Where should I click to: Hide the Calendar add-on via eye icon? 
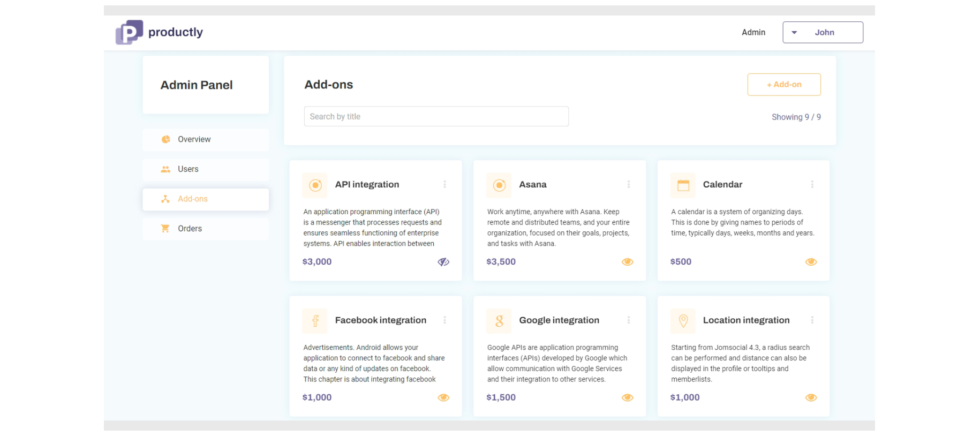point(811,262)
